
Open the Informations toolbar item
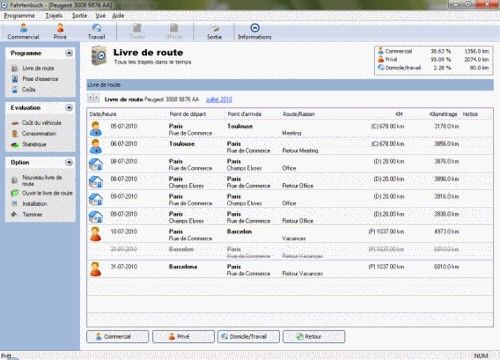pyautogui.click(x=255, y=32)
